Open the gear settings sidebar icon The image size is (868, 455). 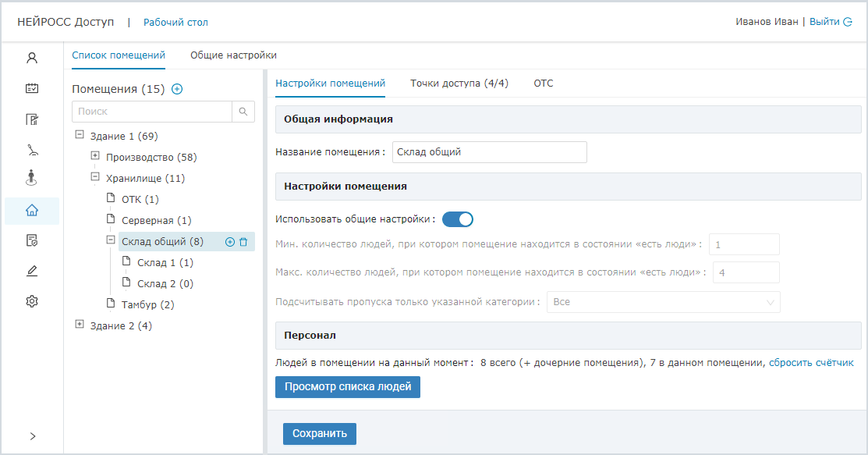32,301
